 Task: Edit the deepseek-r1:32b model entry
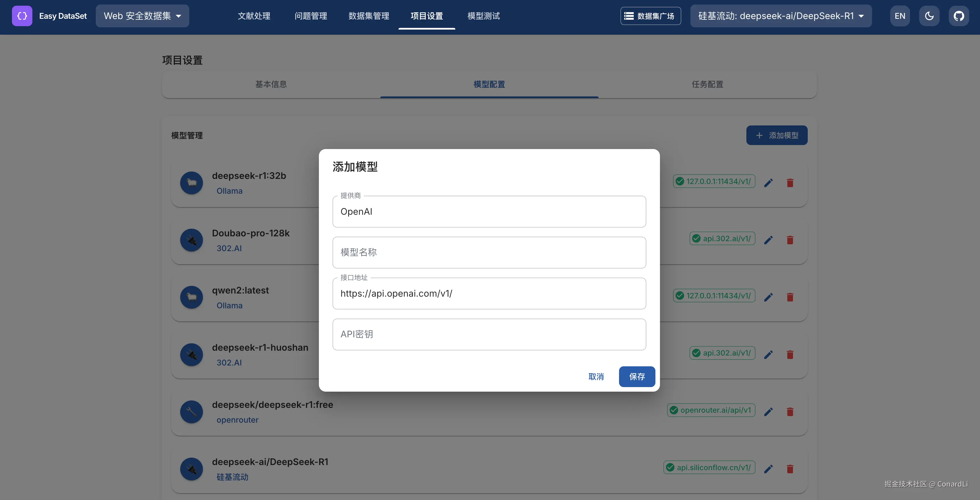click(768, 183)
